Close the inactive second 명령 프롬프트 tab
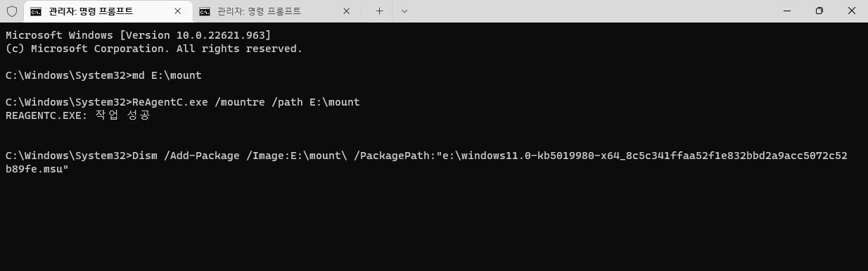 click(x=346, y=11)
